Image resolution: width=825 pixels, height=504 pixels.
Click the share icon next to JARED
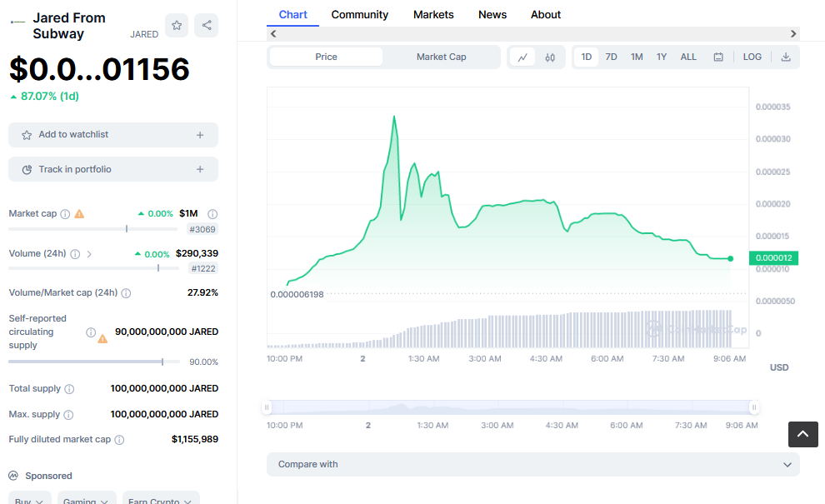(207, 25)
